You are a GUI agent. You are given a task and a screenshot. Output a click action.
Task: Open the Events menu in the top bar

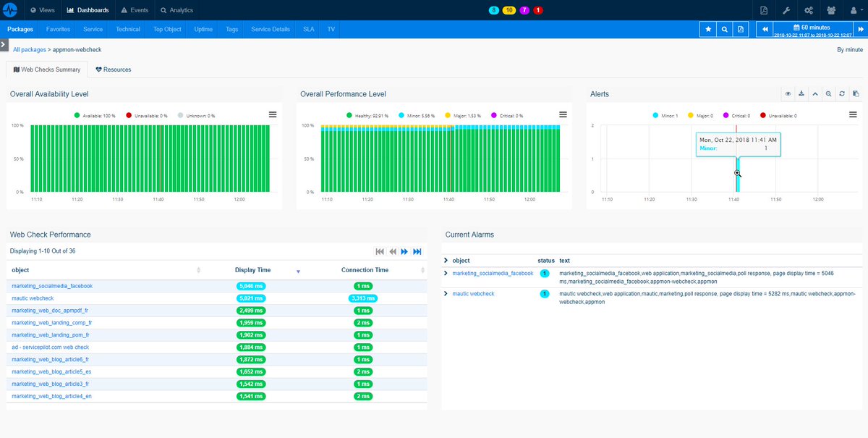[135, 9]
